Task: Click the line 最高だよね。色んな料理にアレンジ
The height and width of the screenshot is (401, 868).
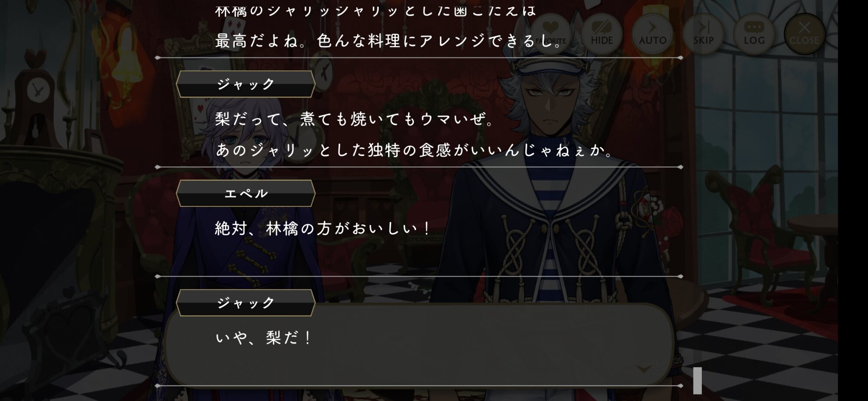Action: [x=388, y=41]
